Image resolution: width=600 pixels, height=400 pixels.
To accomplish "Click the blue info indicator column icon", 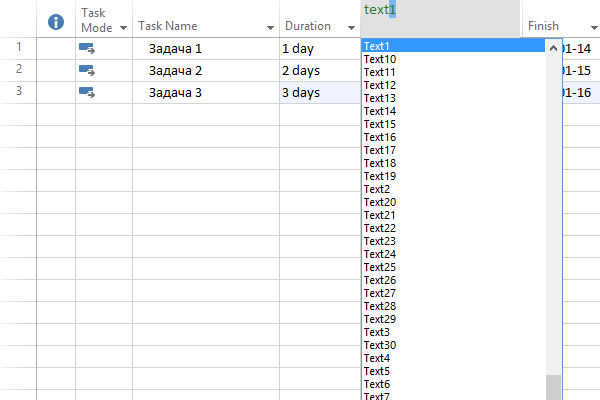I will click(56, 22).
